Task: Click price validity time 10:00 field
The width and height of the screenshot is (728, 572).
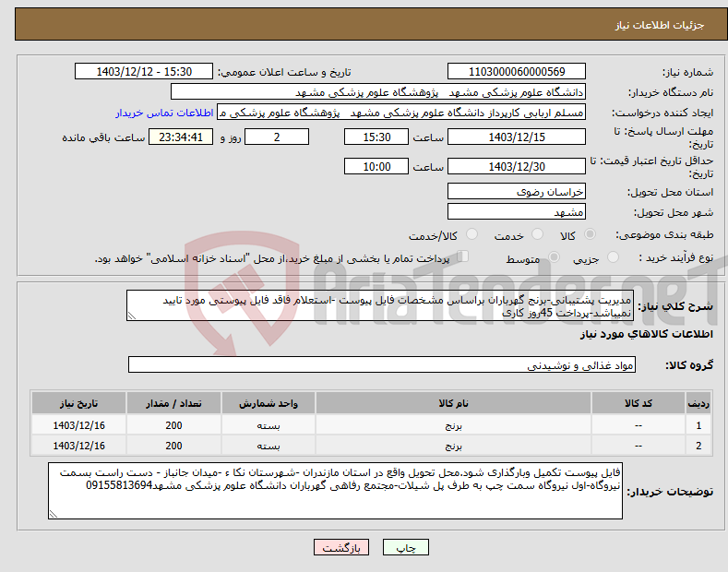Action: pos(376,166)
